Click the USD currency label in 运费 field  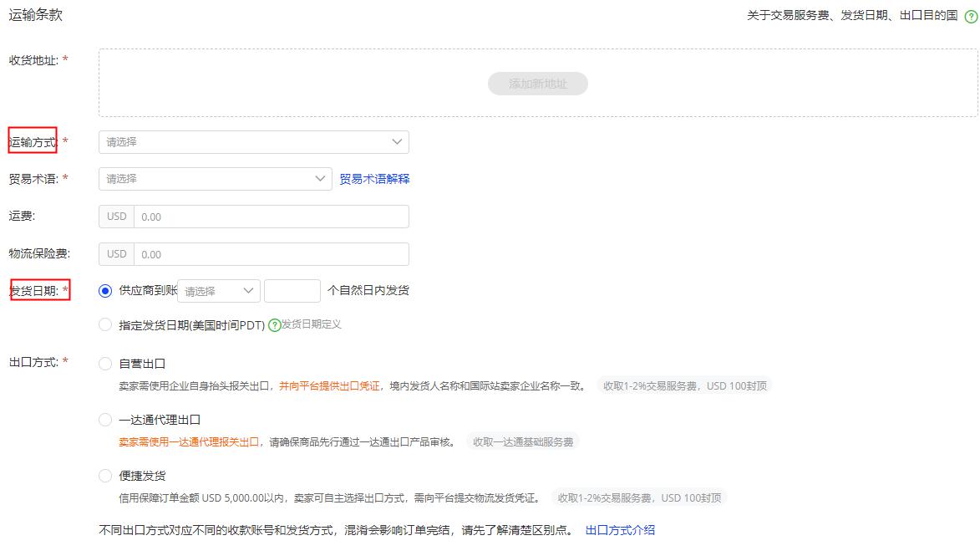pos(117,217)
